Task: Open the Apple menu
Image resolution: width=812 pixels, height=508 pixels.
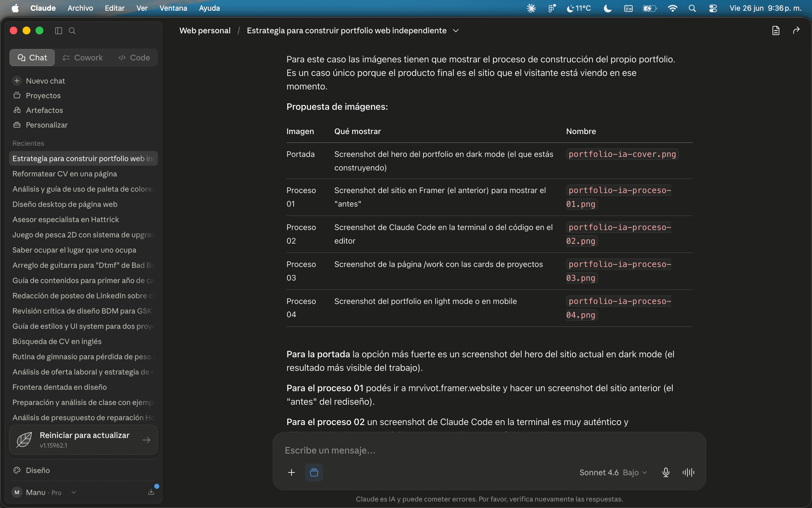Action: click(15, 8)
